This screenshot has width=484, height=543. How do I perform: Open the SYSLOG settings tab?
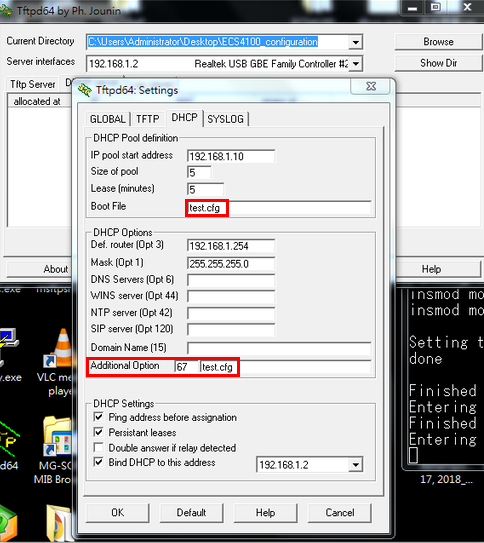click(x=225, y=119)
